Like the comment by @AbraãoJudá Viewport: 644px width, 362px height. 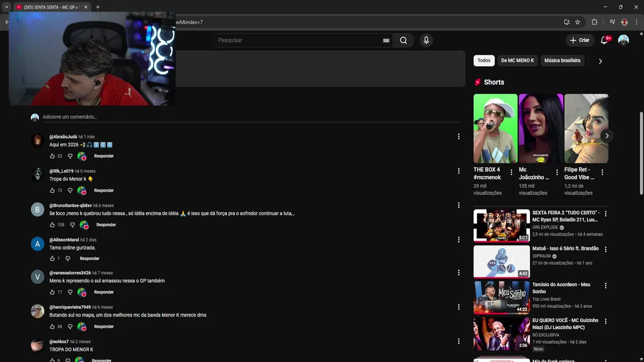(52, 156)
